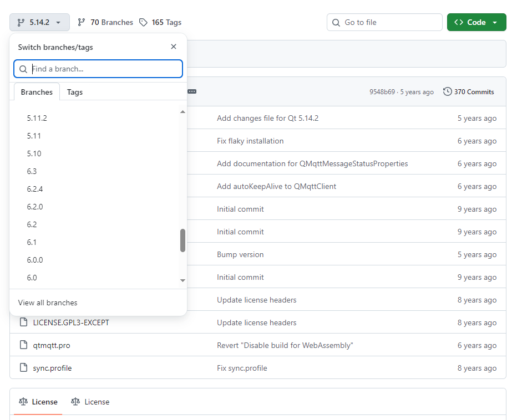512x420 pixels.
Task: Open View all branches link
Action: pos(48,303)
